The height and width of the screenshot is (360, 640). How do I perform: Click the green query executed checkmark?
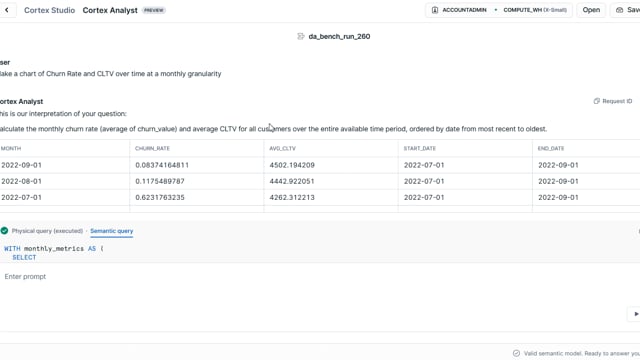[x=4, y=231]
